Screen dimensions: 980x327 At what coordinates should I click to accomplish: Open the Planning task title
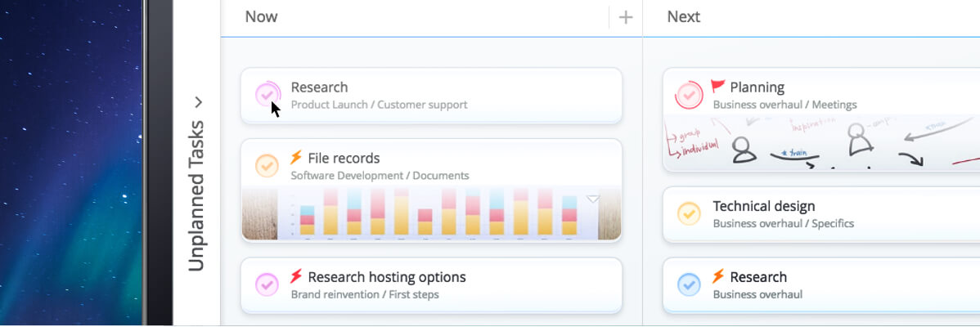point(757,87)
